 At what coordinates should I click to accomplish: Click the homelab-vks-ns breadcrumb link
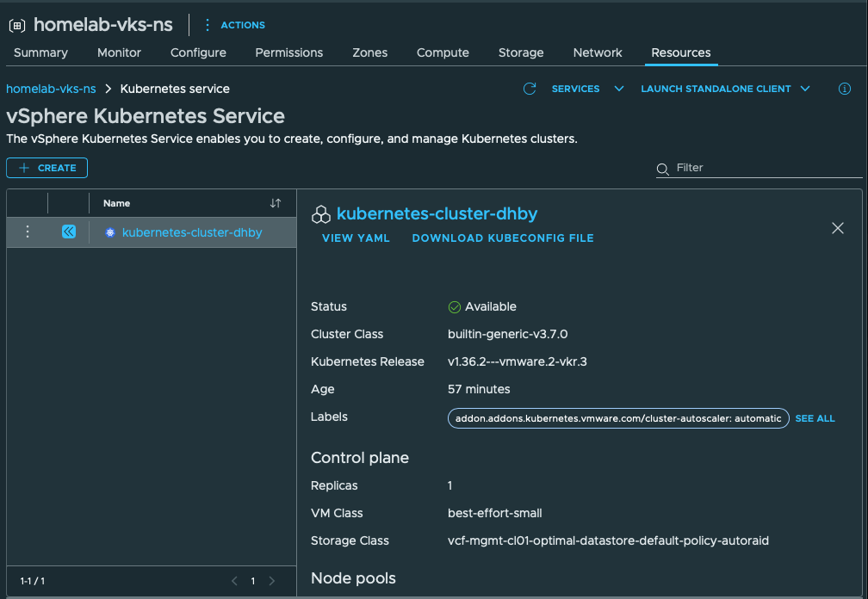[51, 89]
